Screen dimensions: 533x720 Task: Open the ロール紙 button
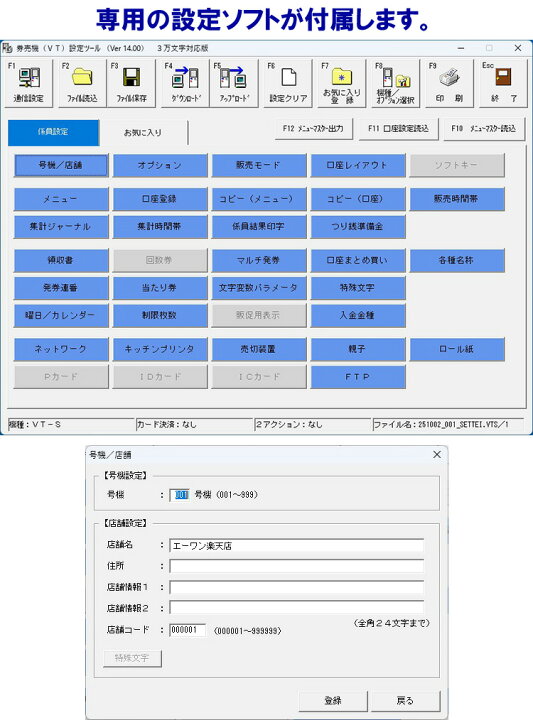click(457, 349)
